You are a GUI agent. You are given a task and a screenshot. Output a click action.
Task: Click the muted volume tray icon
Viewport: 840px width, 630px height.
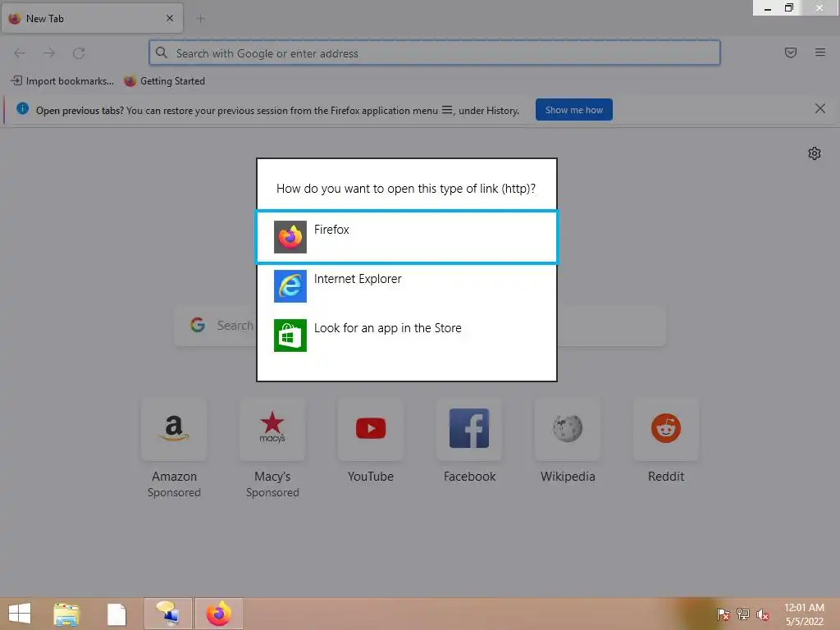tap(763, 614)
